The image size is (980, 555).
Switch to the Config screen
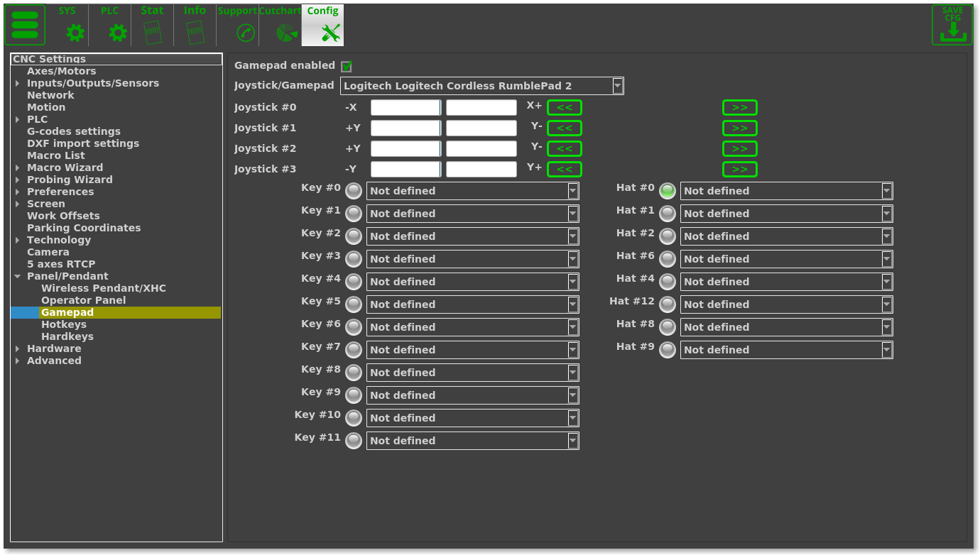coord(322,25)
